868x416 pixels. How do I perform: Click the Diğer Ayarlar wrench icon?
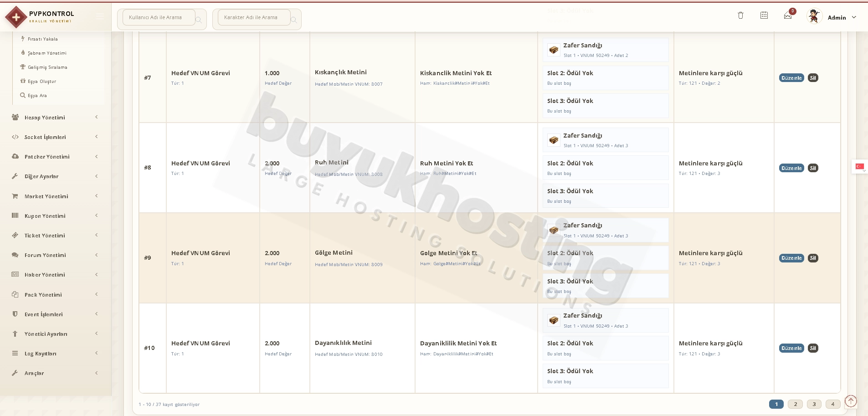click(15, 176)
